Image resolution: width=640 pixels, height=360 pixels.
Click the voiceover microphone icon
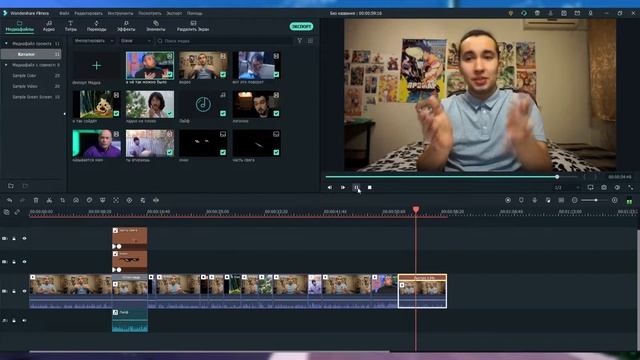535,200
